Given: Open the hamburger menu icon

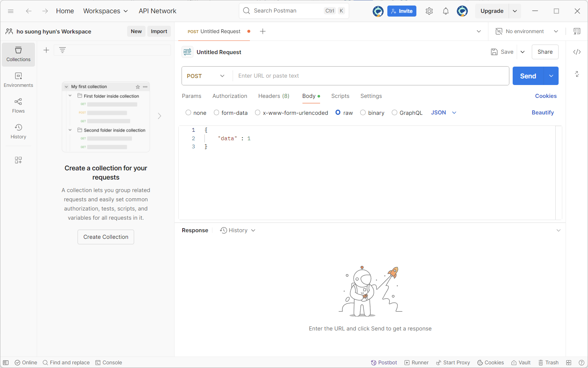Looking at the screenshot, I should [x=11, y=11].
